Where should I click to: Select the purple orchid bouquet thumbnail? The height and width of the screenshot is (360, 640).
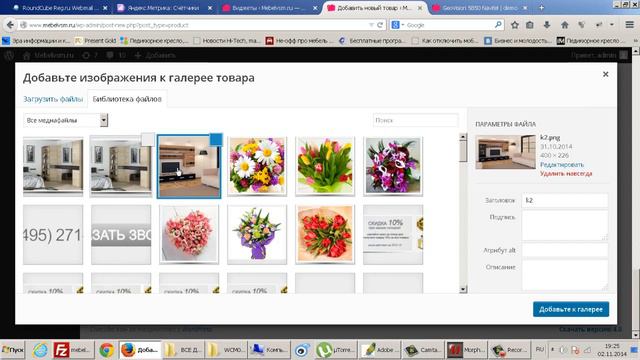[x=393, y=167]
